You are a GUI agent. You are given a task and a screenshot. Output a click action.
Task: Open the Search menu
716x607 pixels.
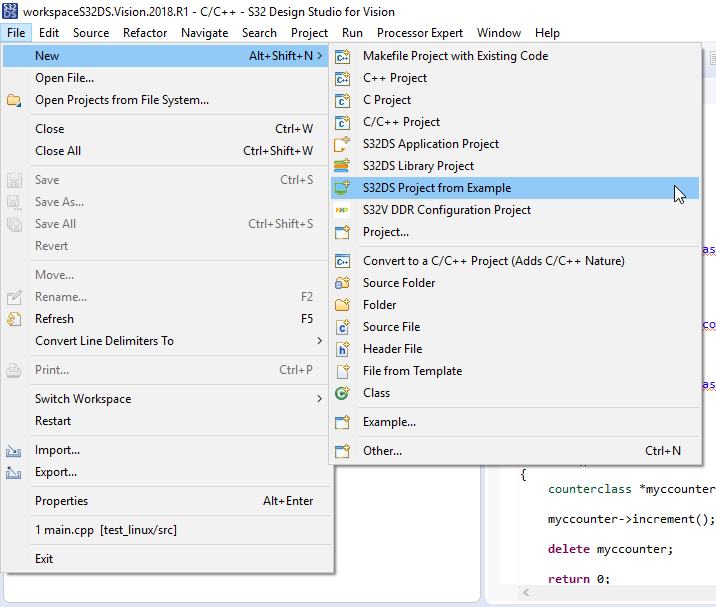[x=259, y=33]
